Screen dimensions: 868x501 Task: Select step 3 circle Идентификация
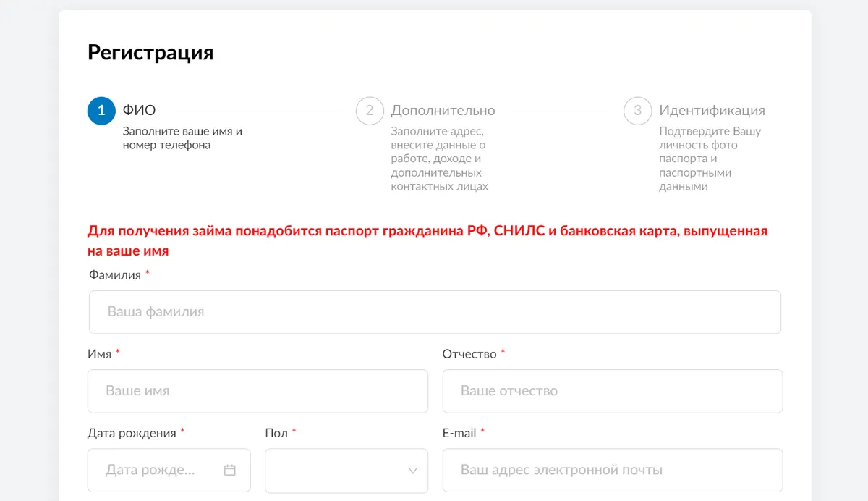[x=638, y=111]
